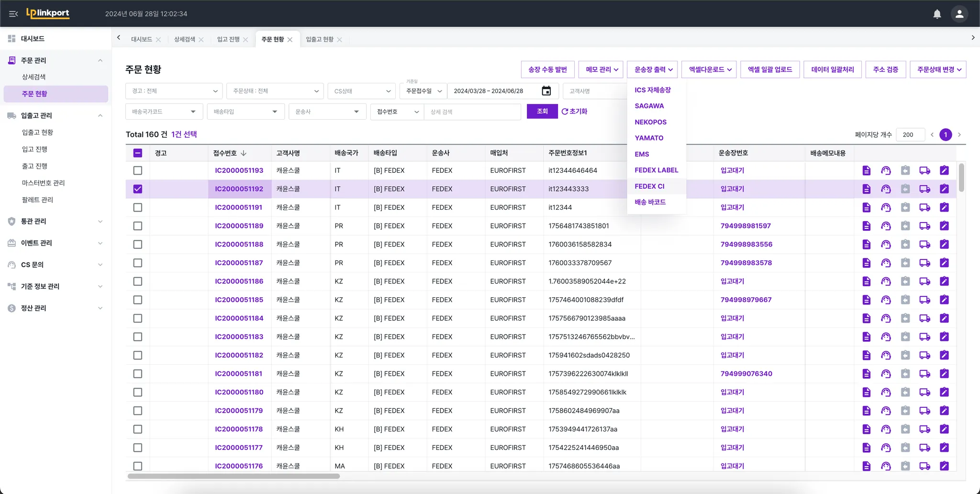This screenshot has width=980, height=494.
Task: Click the headset CS icon for IC2000051191
Action: (x=886, y=208)
